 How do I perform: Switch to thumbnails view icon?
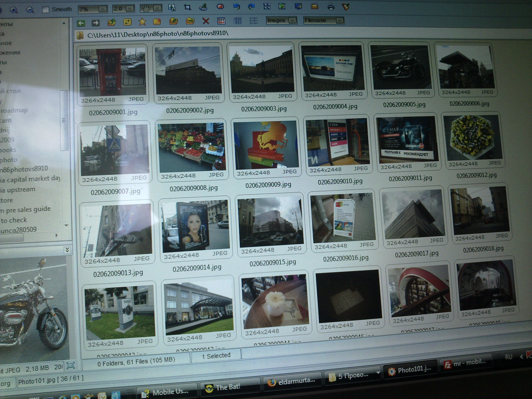tap(221, 21)
